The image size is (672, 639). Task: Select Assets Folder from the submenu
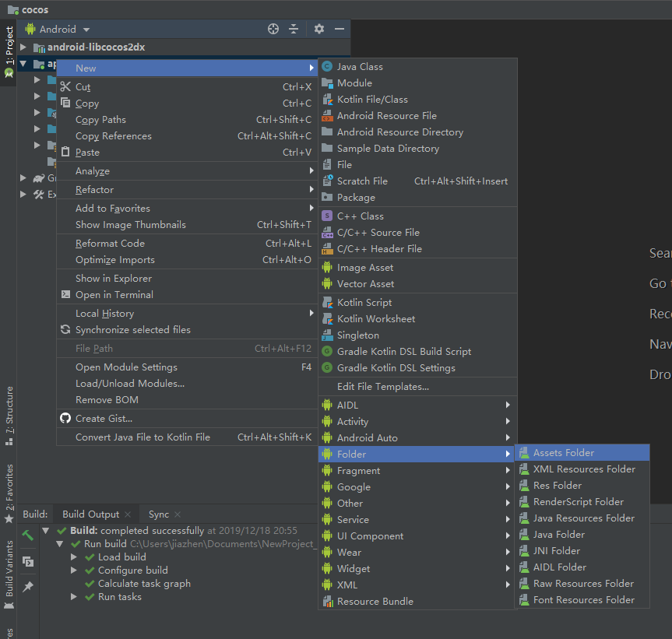click(x=563, y=453)
